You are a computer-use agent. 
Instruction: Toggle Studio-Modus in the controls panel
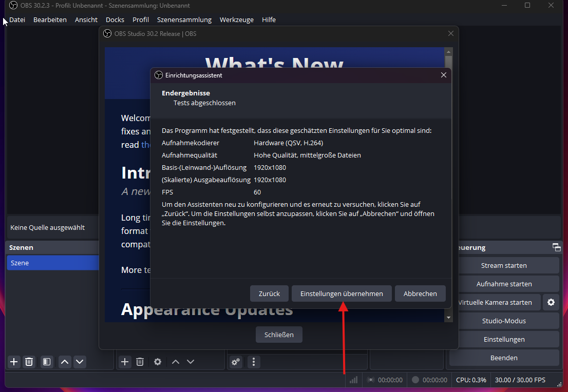click(504, 321)
